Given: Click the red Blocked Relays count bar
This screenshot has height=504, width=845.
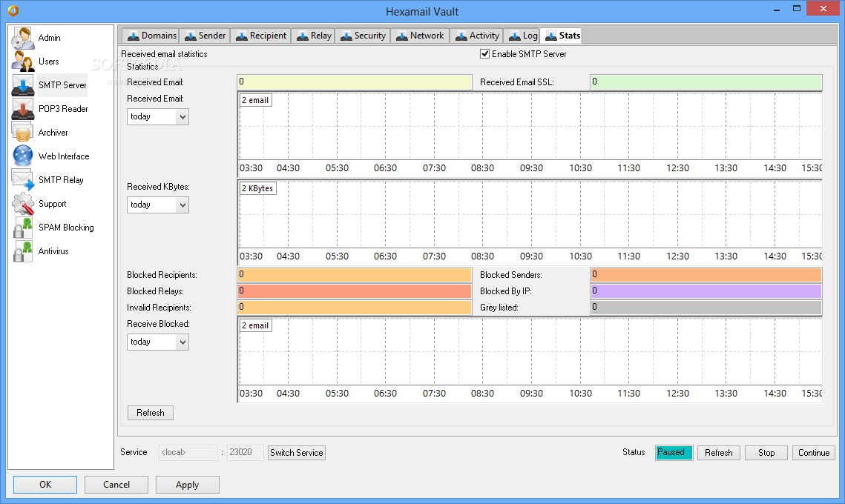Looking at the screenshot, I should click(x=355, y=291).
